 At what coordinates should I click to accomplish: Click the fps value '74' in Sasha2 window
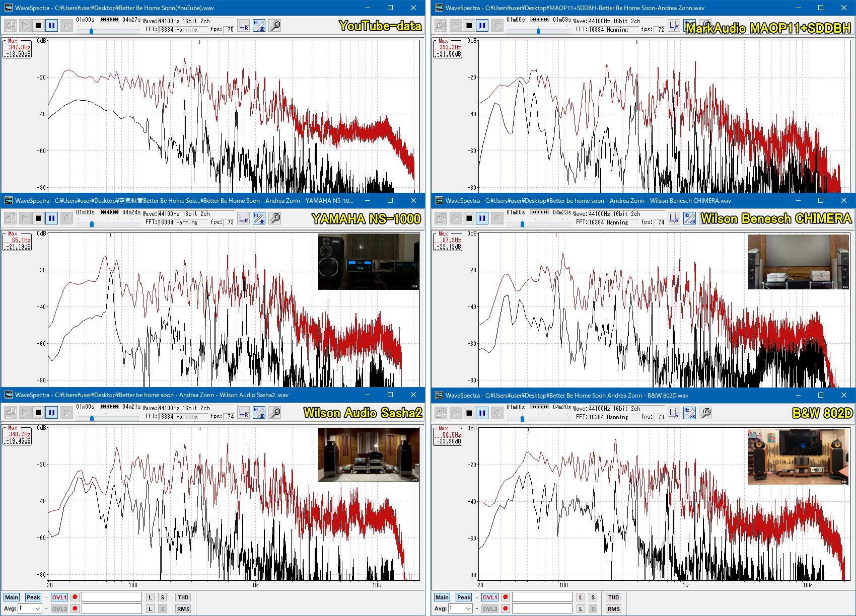[230, 416]
